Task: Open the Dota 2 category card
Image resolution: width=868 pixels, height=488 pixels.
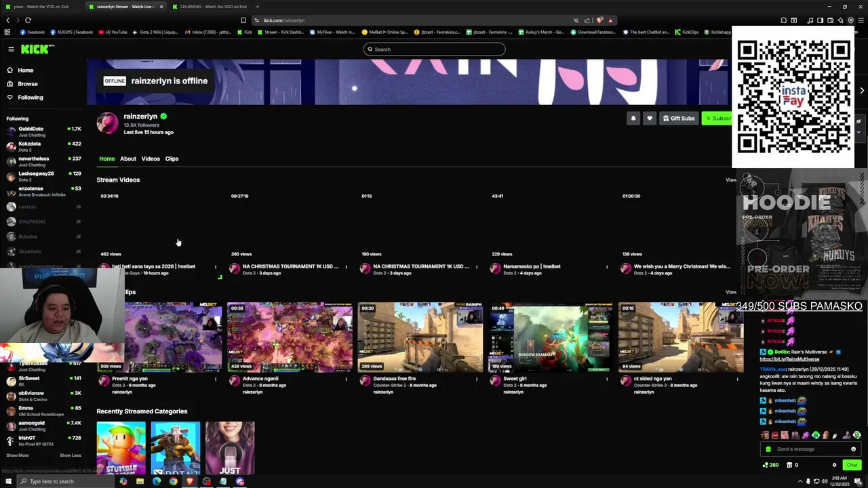Action: point(176,448)
